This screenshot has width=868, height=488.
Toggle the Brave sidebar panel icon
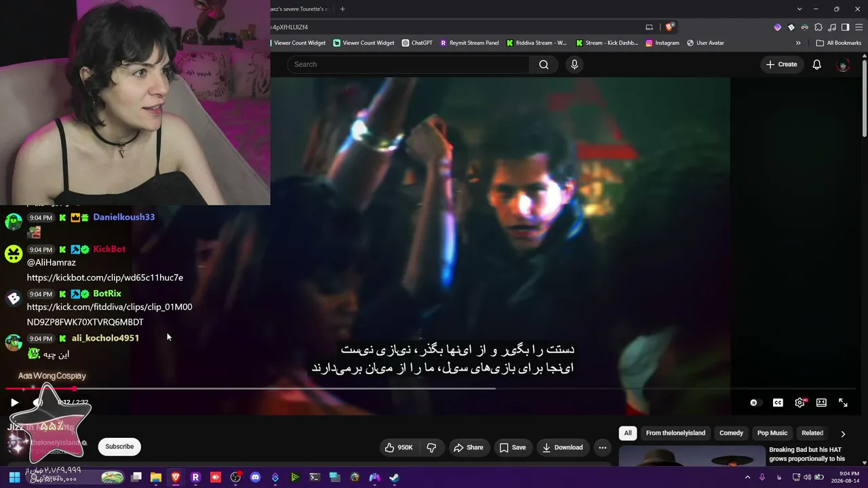845,27
